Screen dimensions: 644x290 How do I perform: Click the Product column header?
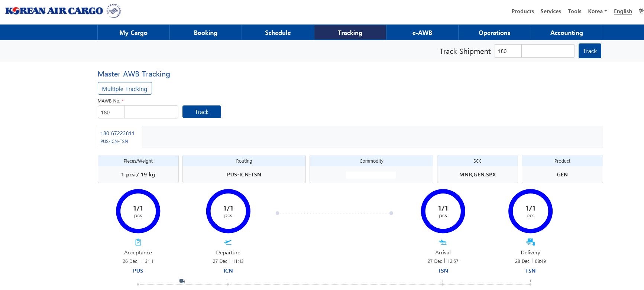pyautogui.click(x=562, y=161)
